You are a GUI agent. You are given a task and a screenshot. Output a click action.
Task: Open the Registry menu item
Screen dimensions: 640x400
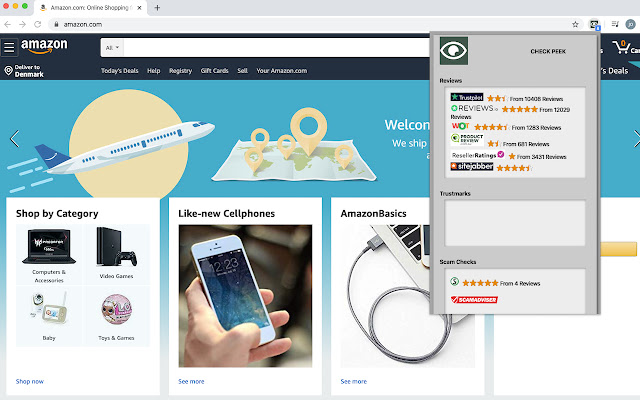[180, 71]
